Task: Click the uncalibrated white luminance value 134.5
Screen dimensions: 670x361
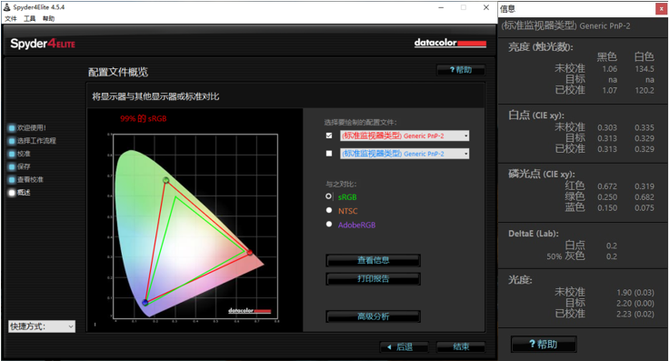Action: (x=644, y=69)
